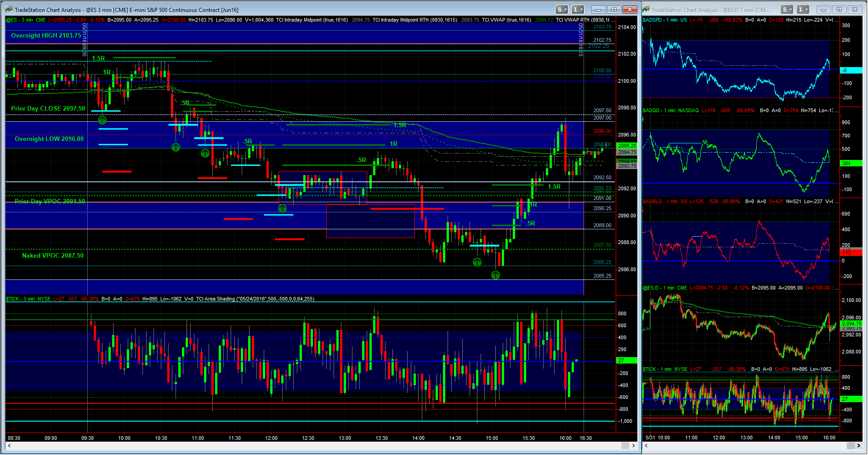Click left scroll arrow of the @ES.D 1 min window
The image size is (868, 455).
coord(646,445)
